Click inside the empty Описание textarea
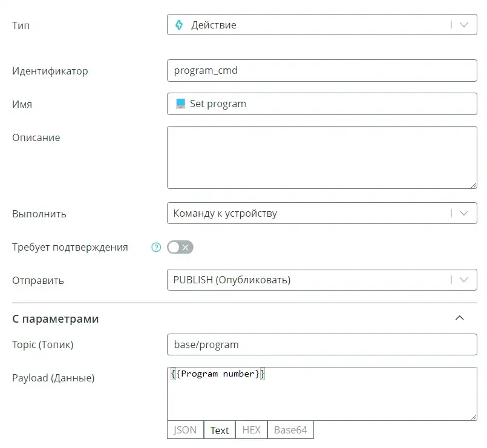The image size is (487, 448). pos(322,157)
